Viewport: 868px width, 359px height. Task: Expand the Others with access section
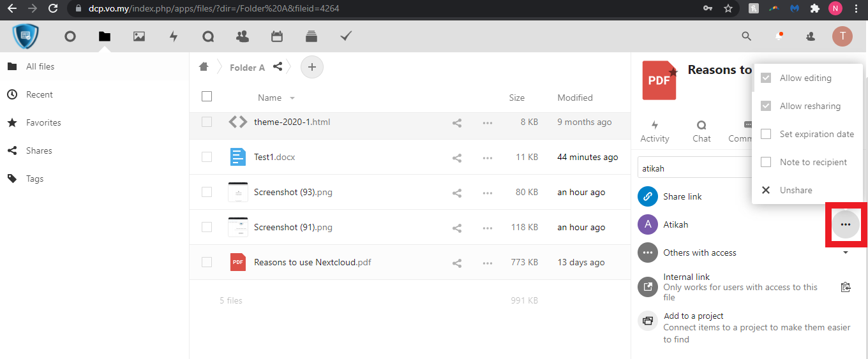846,253
